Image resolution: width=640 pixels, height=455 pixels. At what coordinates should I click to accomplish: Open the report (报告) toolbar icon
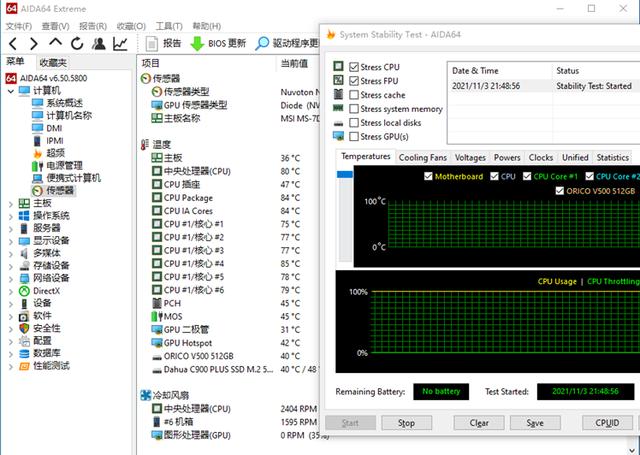pos(153,44)
